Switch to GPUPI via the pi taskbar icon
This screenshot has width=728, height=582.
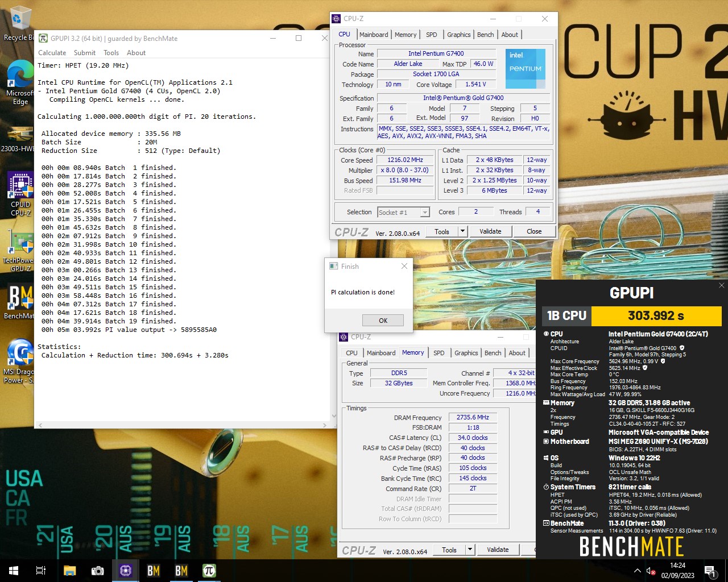[209, 571]
